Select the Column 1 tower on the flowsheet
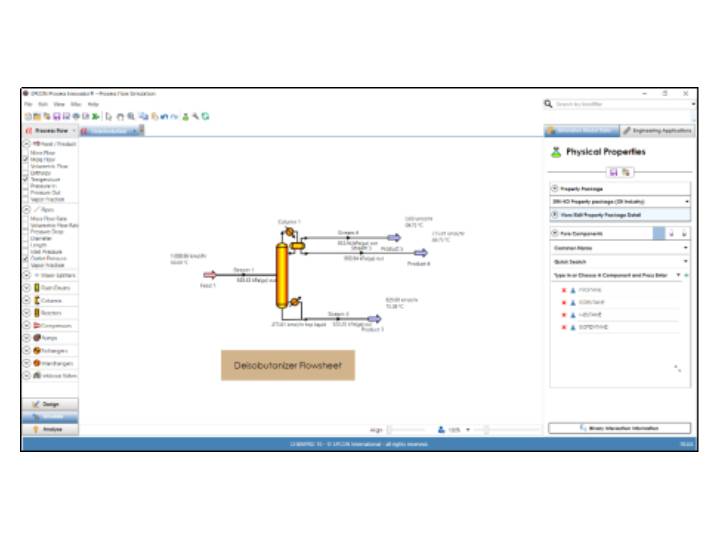Screen dimensions: 720x540 [282, 276]
